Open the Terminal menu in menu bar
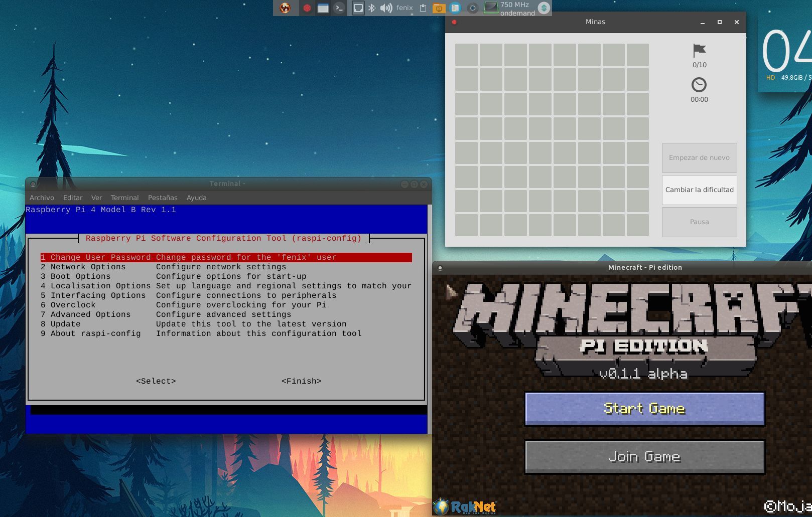 (x=124, y=198)
